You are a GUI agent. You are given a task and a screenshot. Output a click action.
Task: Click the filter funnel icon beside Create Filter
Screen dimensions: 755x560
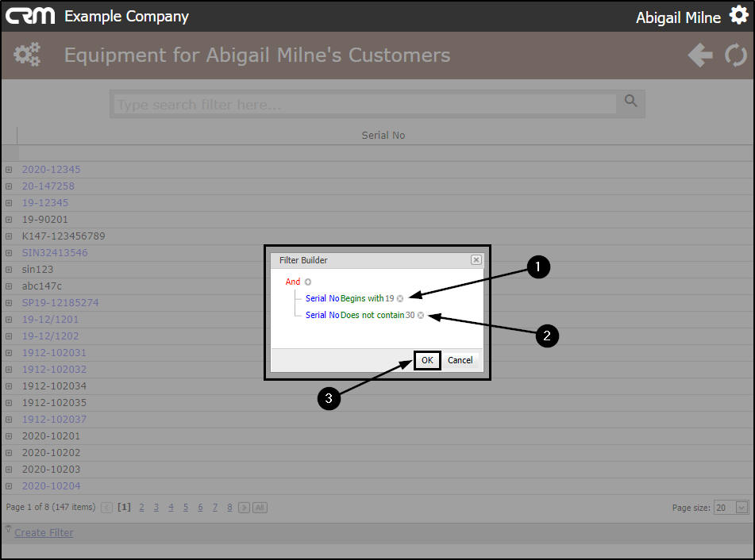[x=8, y=529]
